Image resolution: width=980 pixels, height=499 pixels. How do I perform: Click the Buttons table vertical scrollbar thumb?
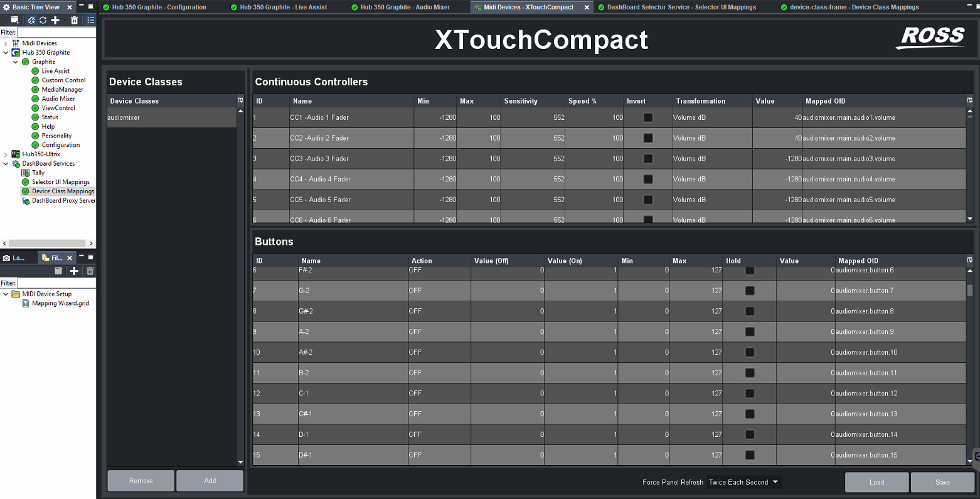(970, 290)
